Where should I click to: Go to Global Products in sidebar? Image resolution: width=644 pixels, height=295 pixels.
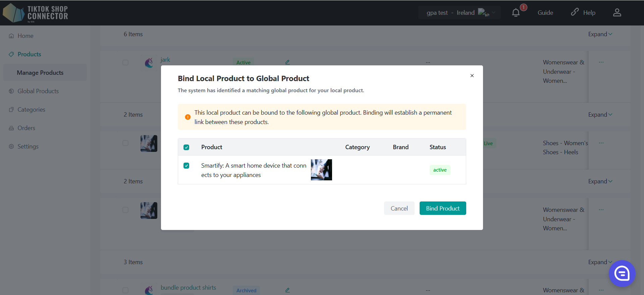(x=38, y=91)
